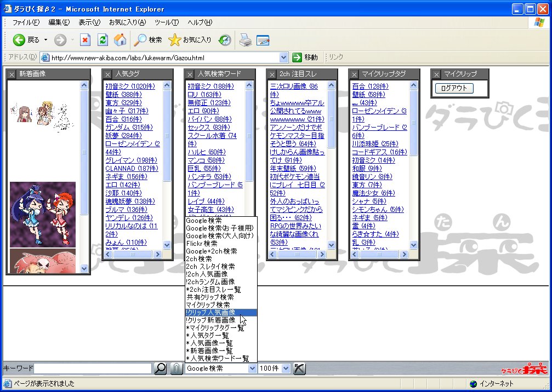Screen dimensions: 552x392
Task: Pick *人気タグ一覧 in the dropdown list
Action: (221, 336)
